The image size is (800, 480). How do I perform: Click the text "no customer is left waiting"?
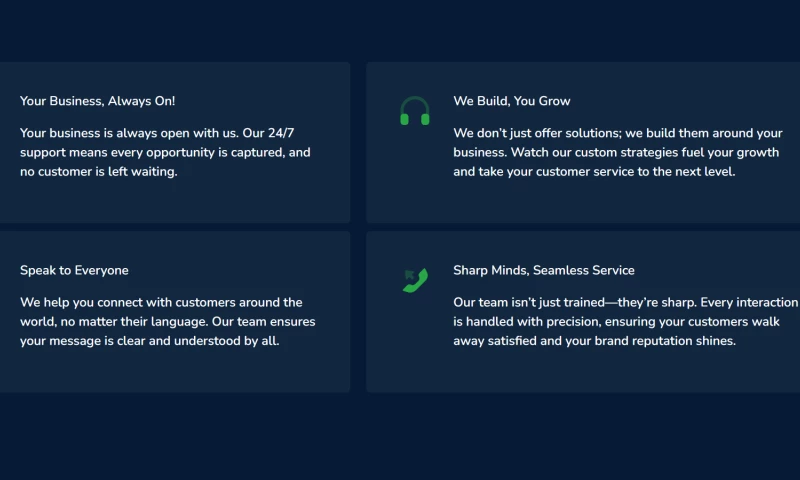(98, 172)
